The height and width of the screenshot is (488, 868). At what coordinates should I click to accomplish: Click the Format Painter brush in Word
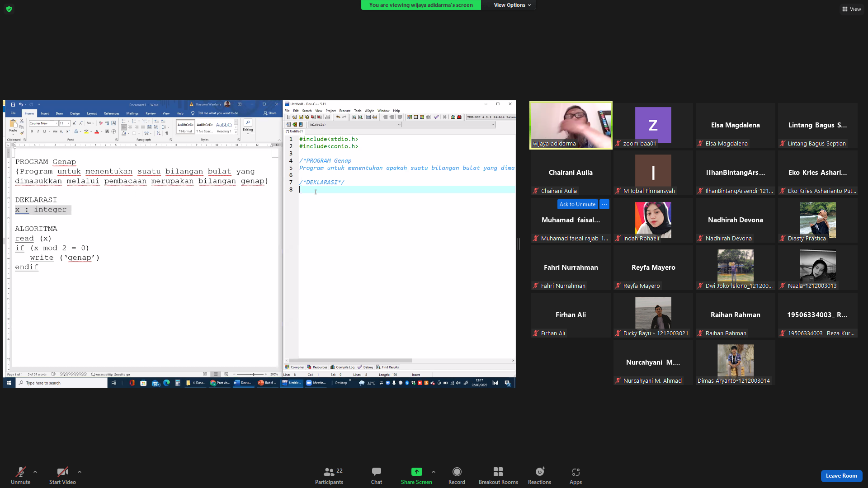pyautogui.click(x=22, y=133)
